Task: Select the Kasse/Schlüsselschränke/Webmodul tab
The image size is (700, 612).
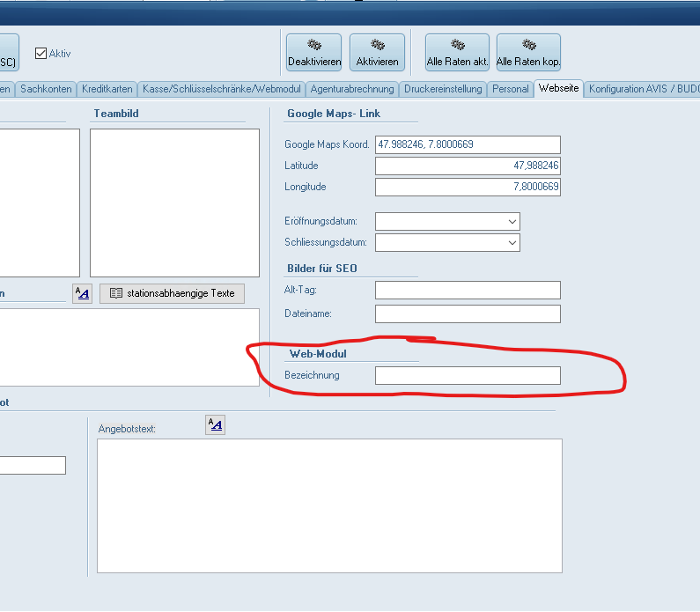Action: coord(222,89)
